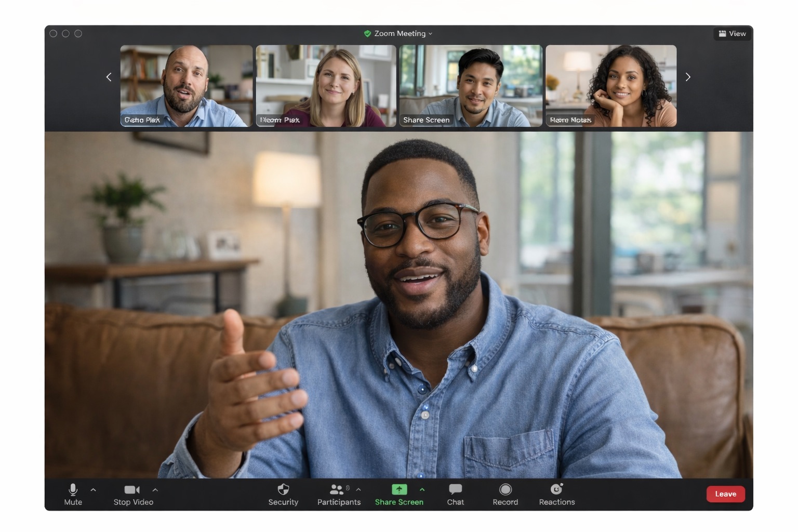Screen dimensions: 798x532
Task: Open the Participants panel icon
Action: point(336,489)
